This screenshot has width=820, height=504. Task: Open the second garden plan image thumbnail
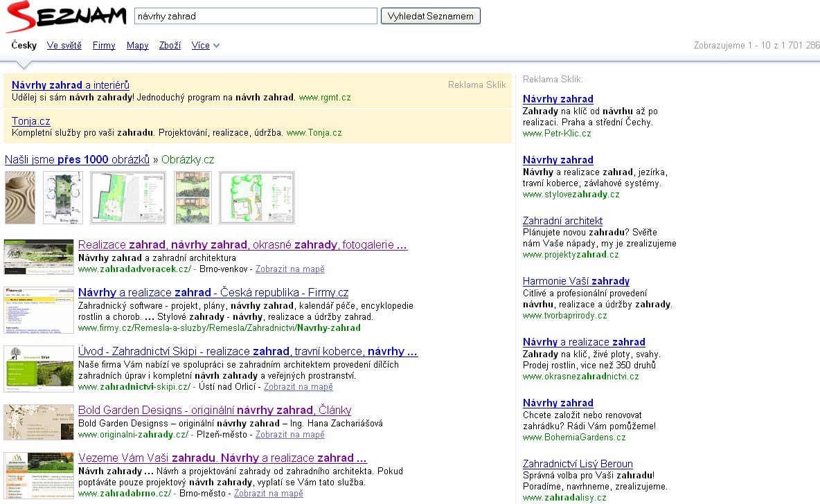(x=63, y=197)
